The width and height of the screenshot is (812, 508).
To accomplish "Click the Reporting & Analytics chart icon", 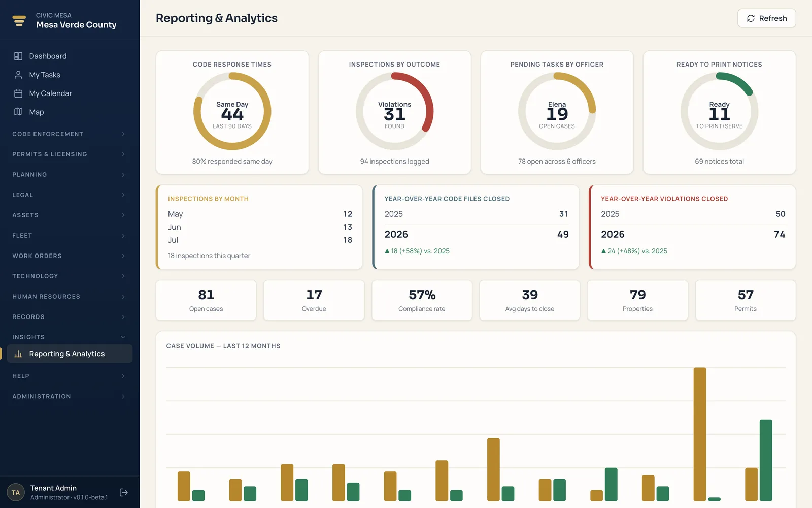I will click(18, 354).
